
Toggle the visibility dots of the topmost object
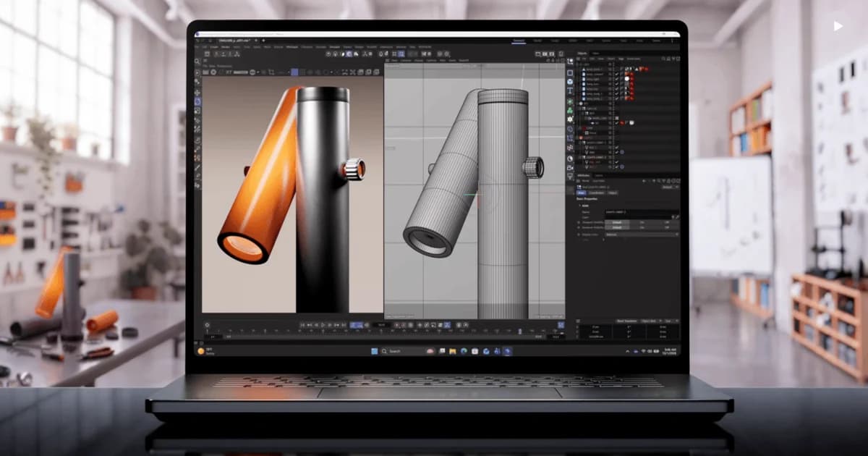(610, 64)
